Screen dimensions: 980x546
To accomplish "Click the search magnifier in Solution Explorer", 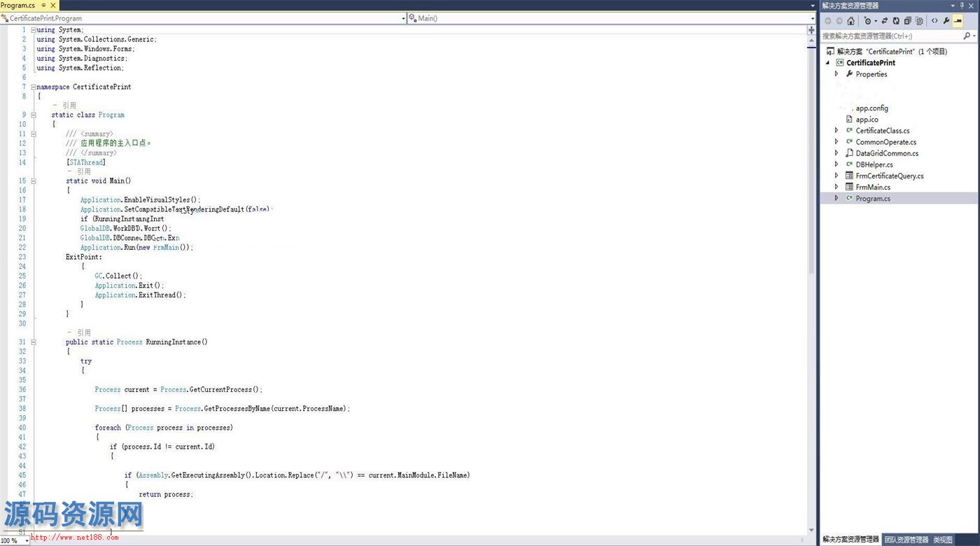I will [967, 36].
